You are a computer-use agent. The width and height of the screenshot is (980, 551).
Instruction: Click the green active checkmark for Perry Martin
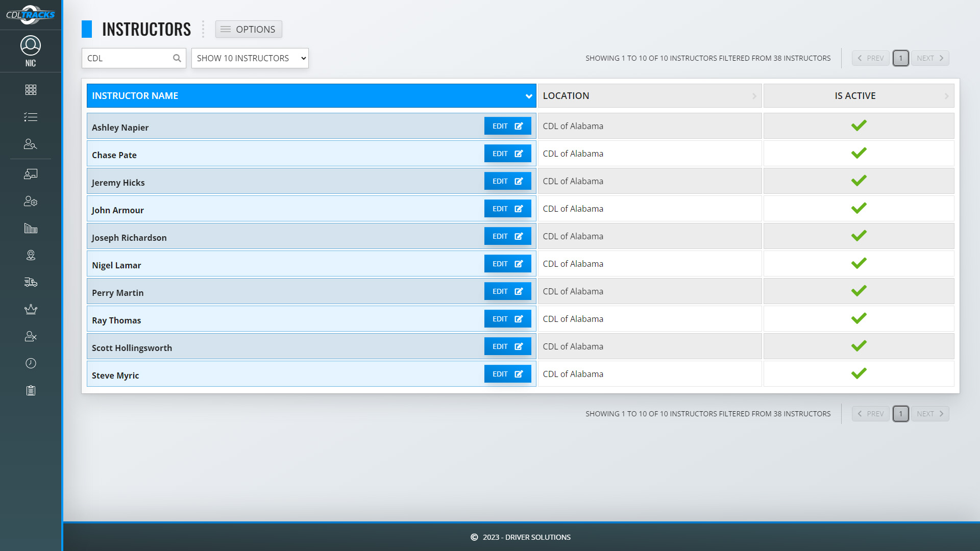pos(859,291)
